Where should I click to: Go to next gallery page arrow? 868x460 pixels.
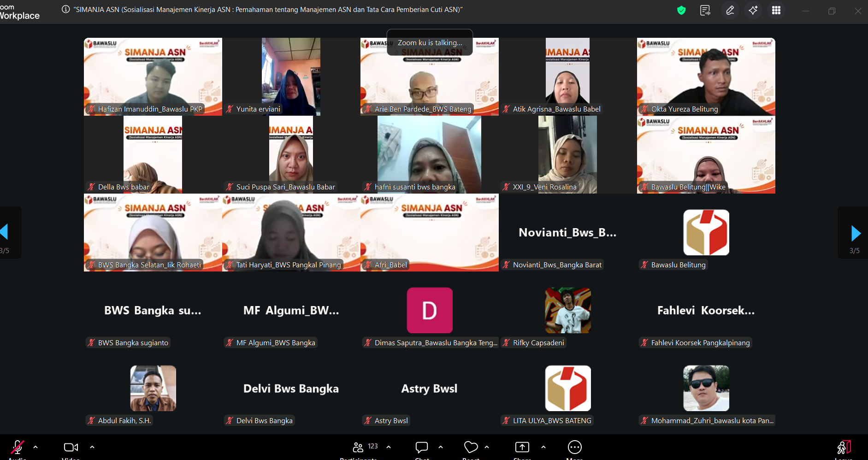tap(856, 233)
